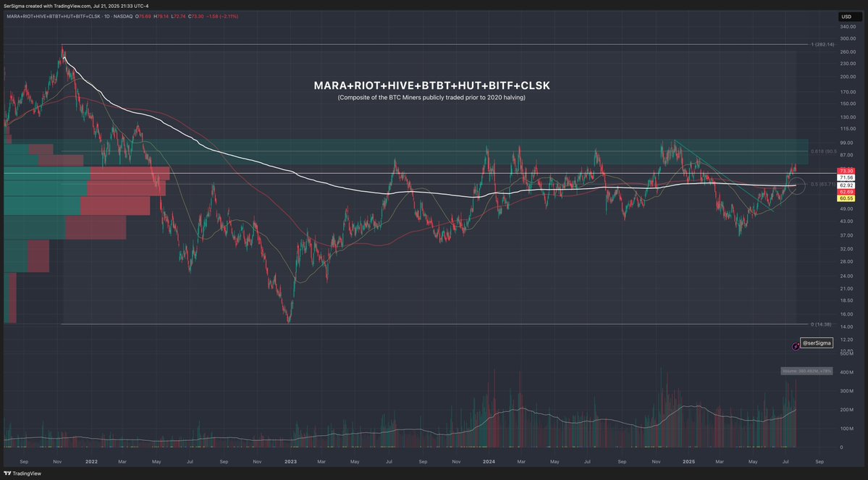Click the chart title MARA+RIOT+HIVE+BTBT+HUT+BITF+CLSK
This screenshot has height=480, width=868.
pyautogui.click(x=431, y=86)
